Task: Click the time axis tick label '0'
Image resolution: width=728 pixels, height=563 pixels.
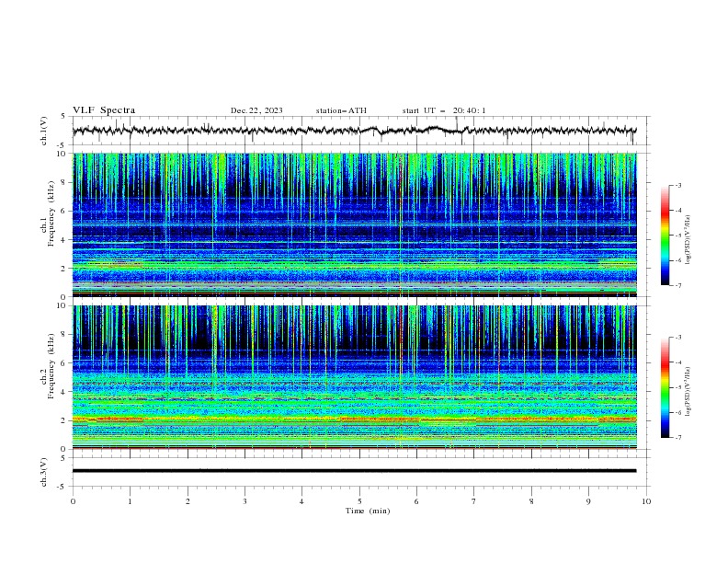Action: tap(73, 501)
